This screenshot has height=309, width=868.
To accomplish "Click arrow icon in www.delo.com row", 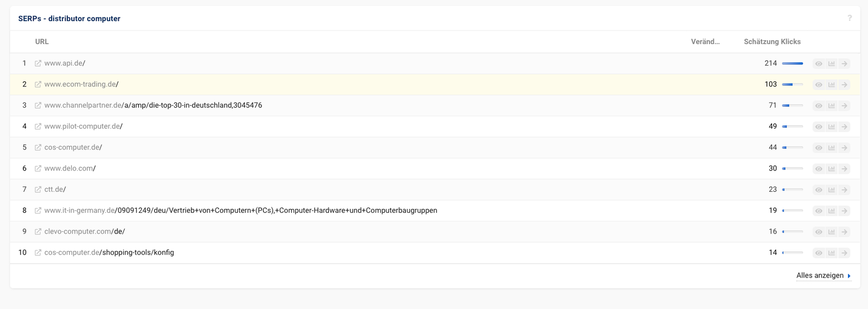I will pos(844,169).
